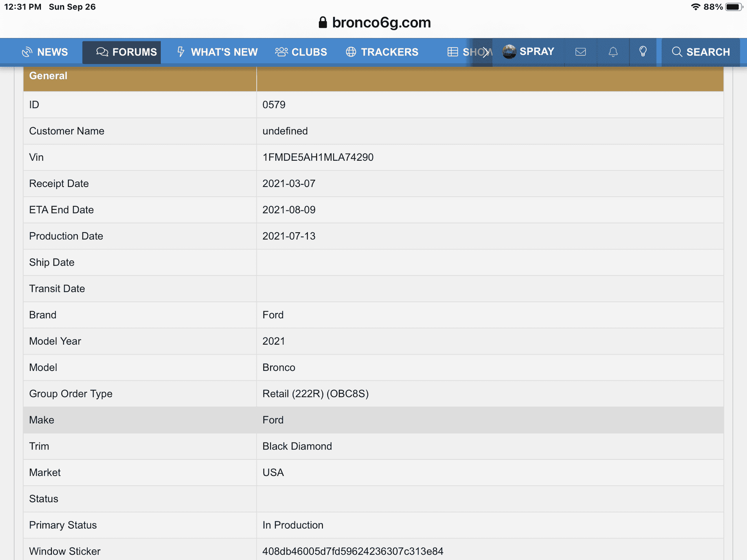Open the CLUBS menu item
747x560 pixels.
coord(301,52)
